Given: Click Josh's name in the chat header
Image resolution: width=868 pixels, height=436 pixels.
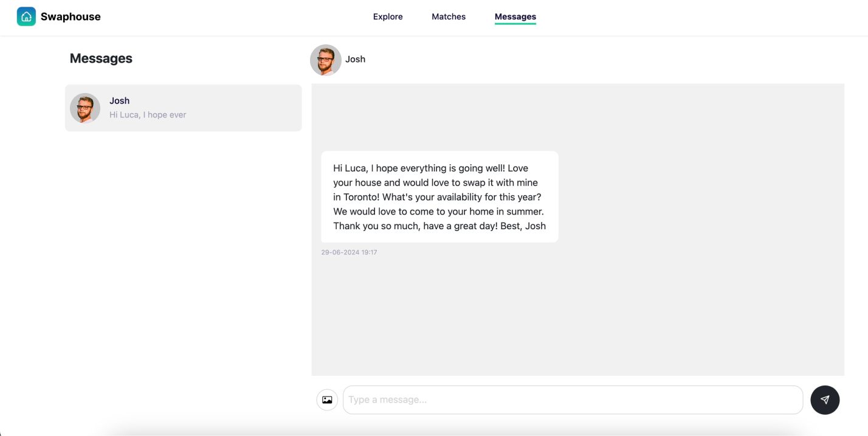Looking at the screenshot, I should click(x=355, y=59).
